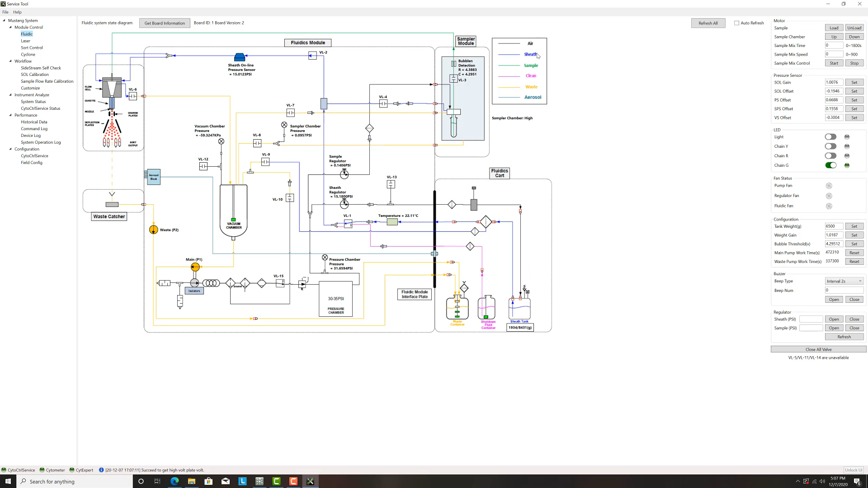
Task: Click the Sample Regulator gauge icon
Action: click(x=344, y=174)
